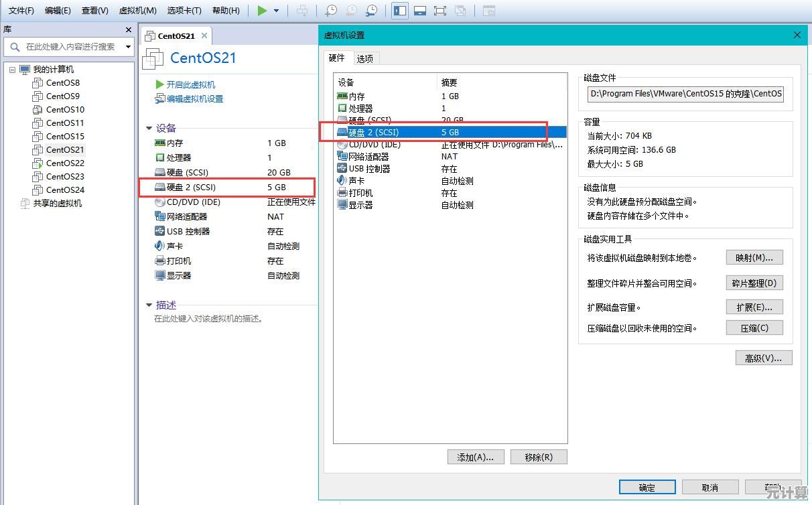Image resolution: width=812 pixels, height=505 pixels.
Task: Click 网络适配器 icon in main window
Action: point(159,216)
